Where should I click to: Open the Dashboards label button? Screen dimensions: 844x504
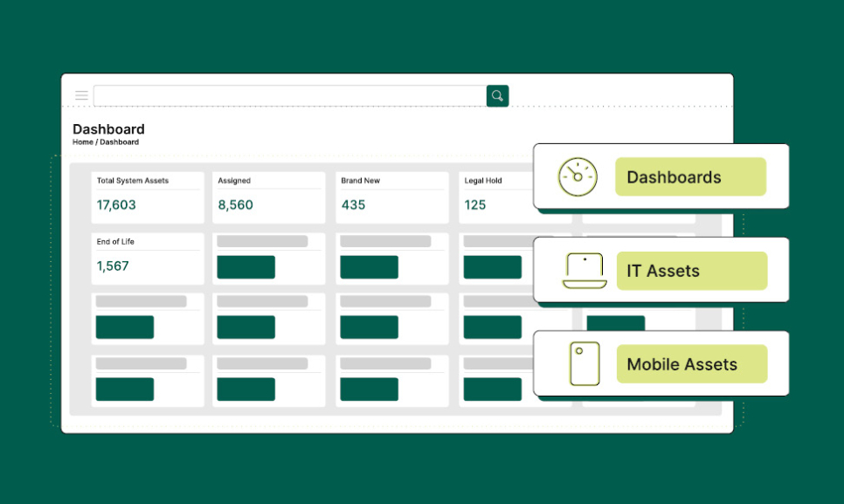[690, 177]
